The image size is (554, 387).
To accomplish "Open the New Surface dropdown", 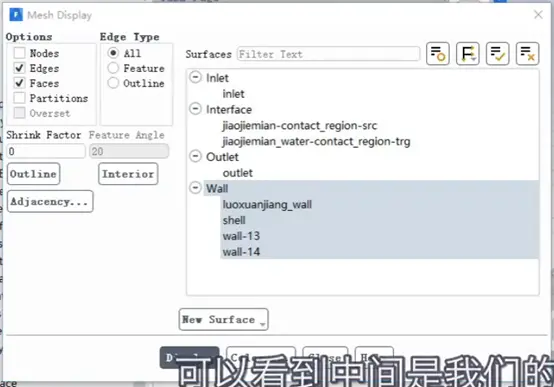I will click(223, 319).
